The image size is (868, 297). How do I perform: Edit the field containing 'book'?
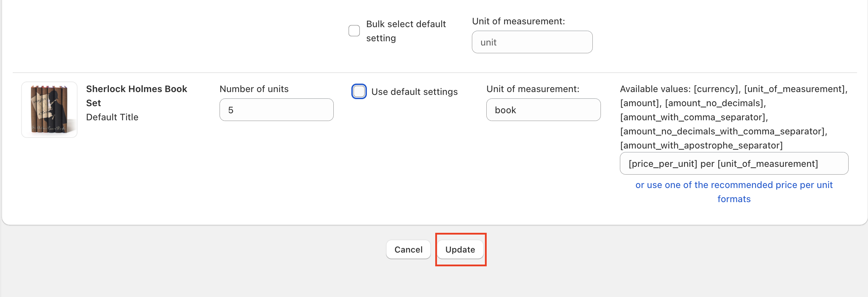click(543, 110)
